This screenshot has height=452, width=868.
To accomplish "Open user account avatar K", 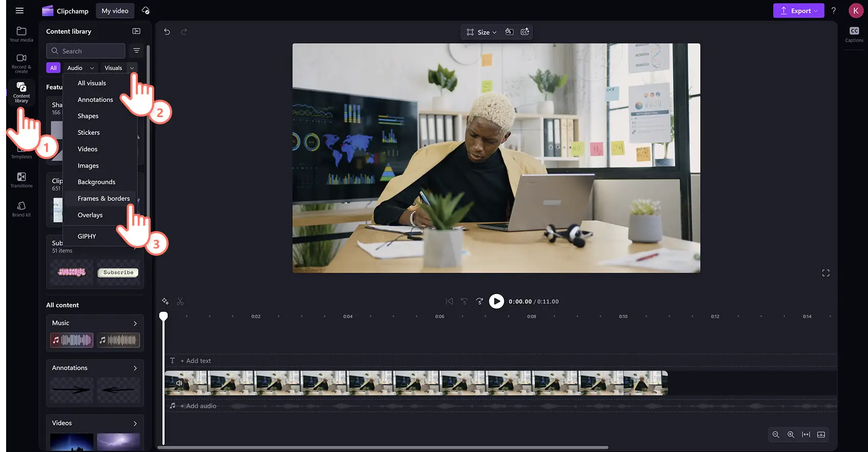I will (x=856, y=11).
